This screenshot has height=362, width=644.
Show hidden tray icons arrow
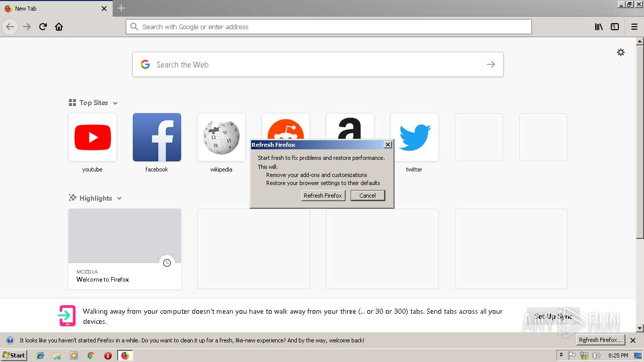pyautogui.click(x=561, y=355)
